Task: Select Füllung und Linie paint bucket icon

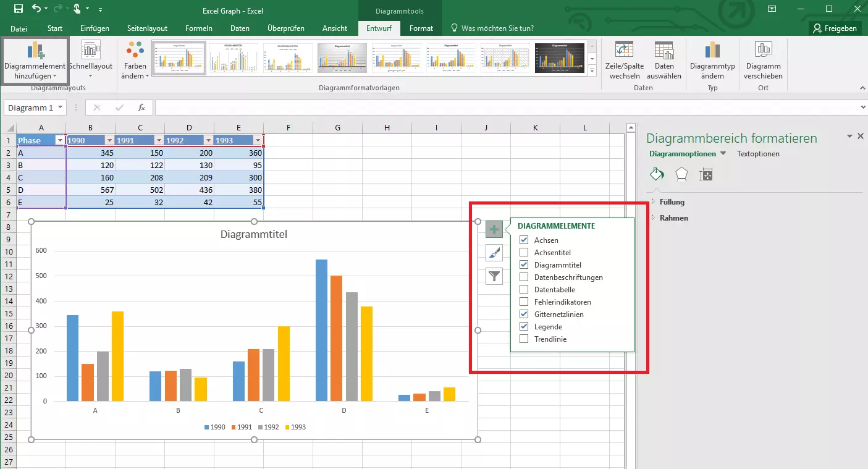Action: pos(657,175)
